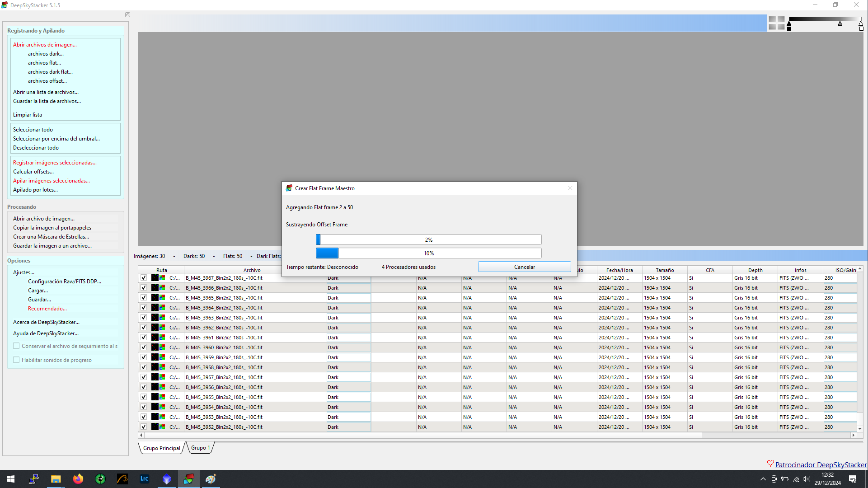Click the battery status tray icon
Screen dimensions: 868x488
pos(785,479)
